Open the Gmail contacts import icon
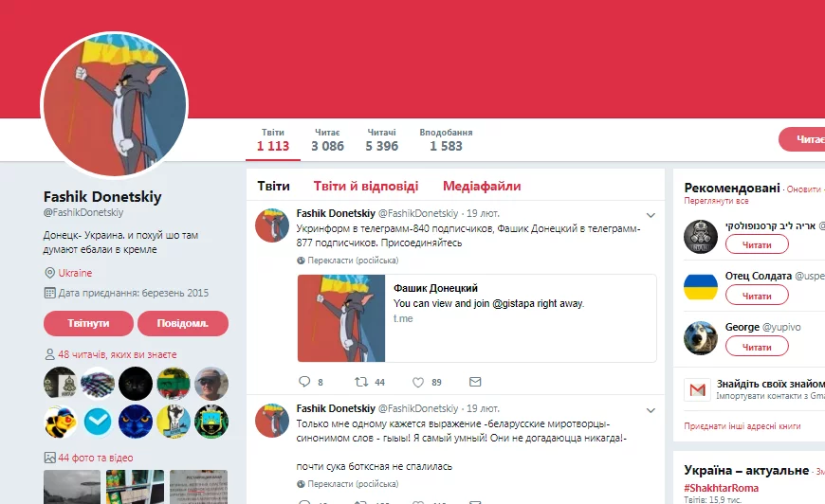 click(x=697, y=389)
